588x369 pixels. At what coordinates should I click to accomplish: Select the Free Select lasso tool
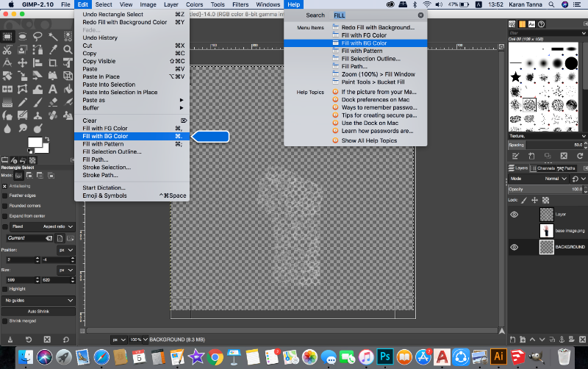(37, 36)
